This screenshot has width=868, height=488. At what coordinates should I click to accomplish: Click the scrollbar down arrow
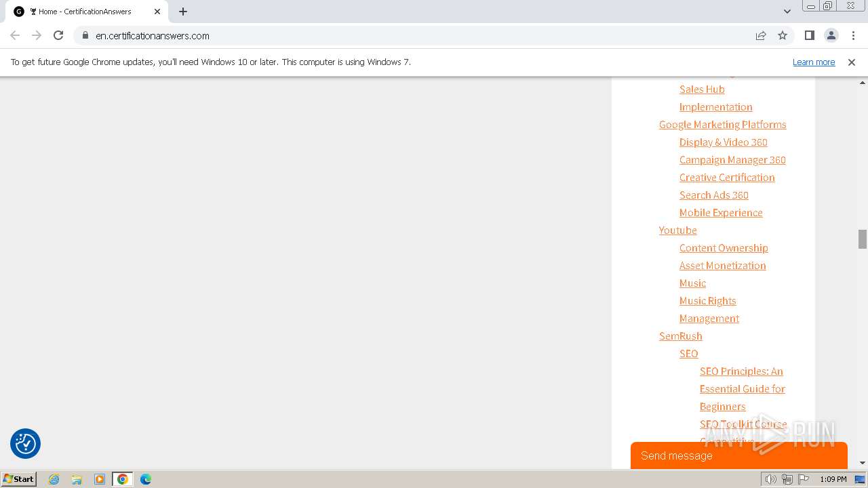click(863, 463)
